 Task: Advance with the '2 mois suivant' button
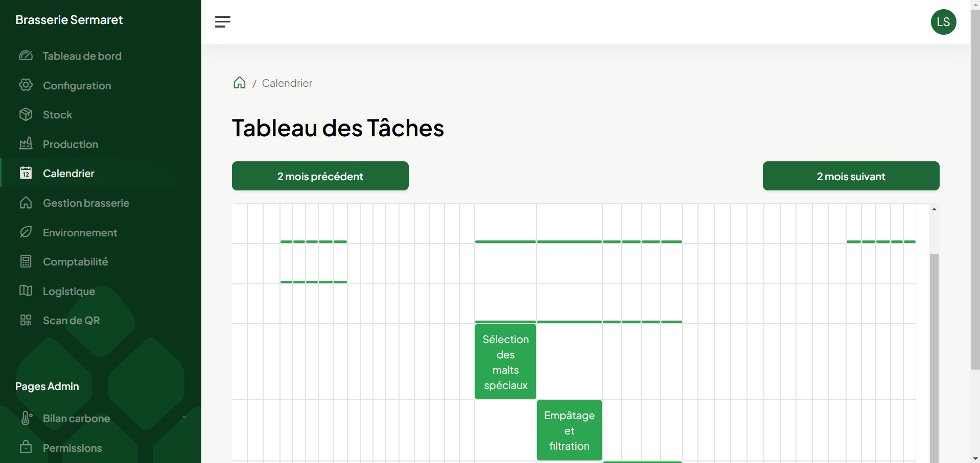[x=850, y=176]
